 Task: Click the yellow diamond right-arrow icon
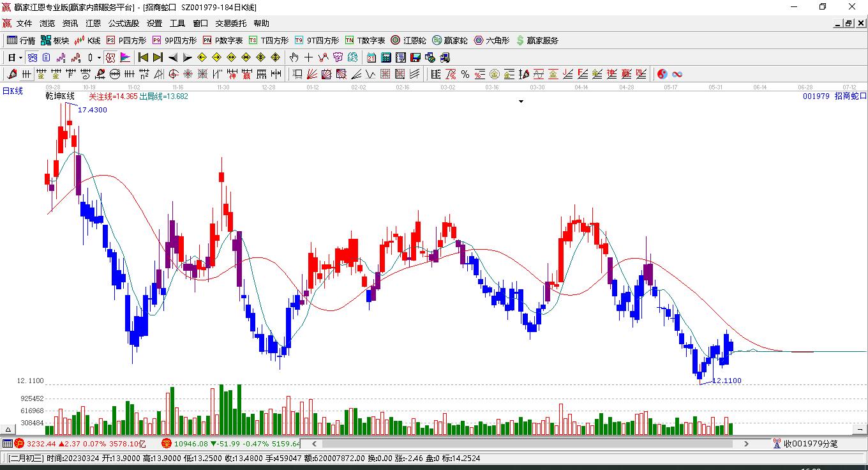tap(216, 57)
